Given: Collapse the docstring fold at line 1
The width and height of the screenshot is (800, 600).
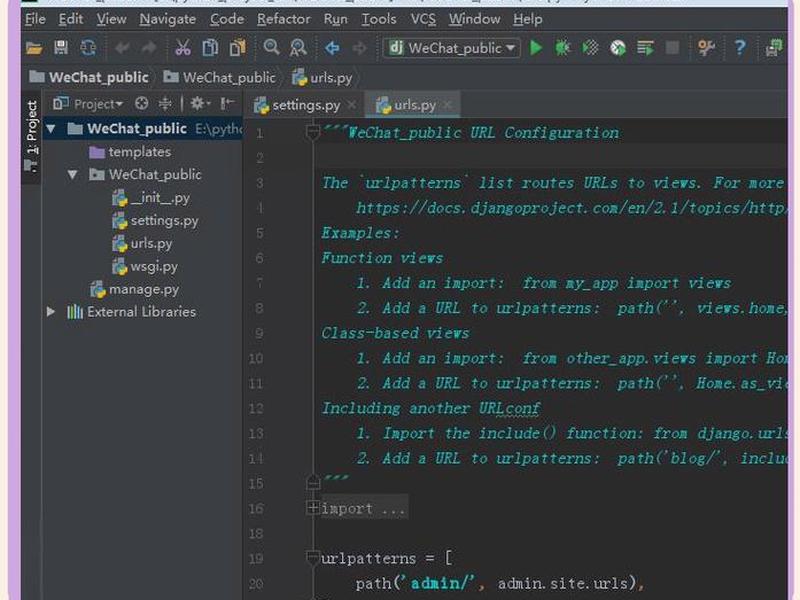Looking at the screenshot, I should (x=312, y=133).
